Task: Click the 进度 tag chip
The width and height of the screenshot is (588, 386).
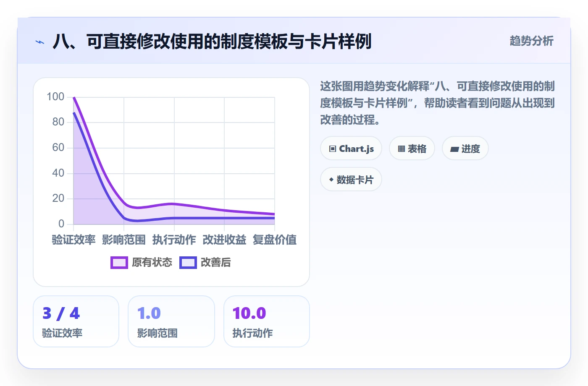Action: tap(465, 149)
